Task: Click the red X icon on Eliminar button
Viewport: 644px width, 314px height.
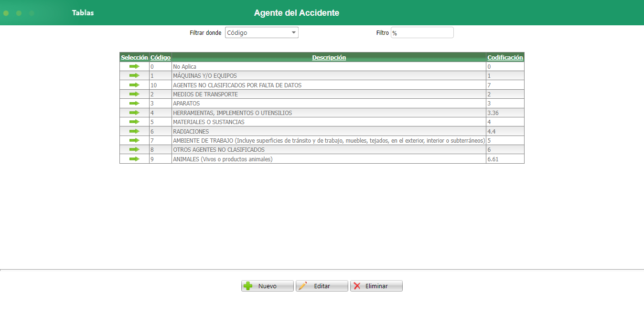Action: tap(357, 285)
